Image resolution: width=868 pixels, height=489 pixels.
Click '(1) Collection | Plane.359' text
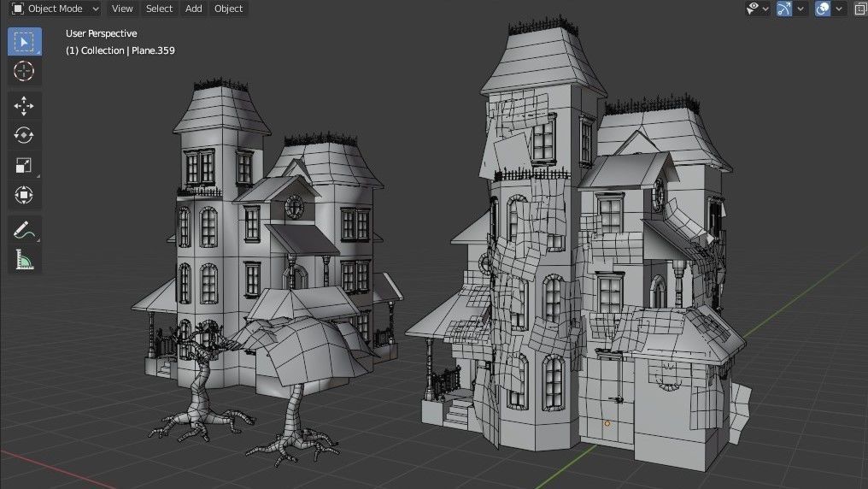120,50
